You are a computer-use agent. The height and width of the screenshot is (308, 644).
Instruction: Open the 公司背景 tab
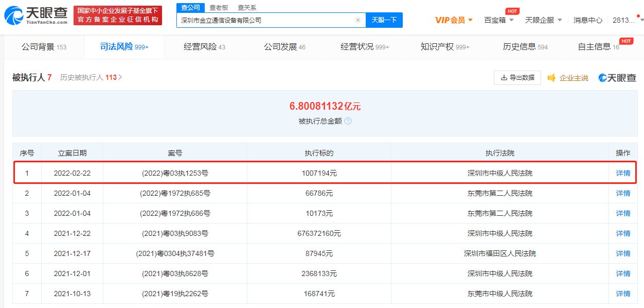44,47
